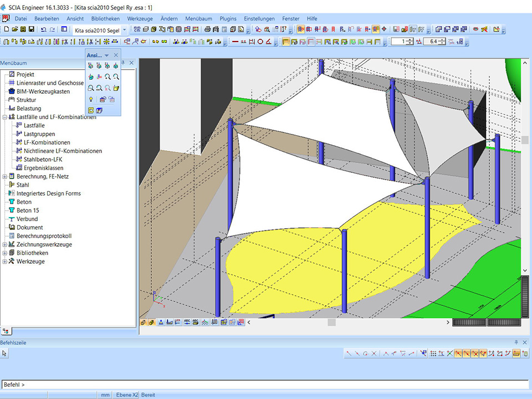
Task: Toggle the highlighted snap mode in command bar
Action: click(458, 353)
